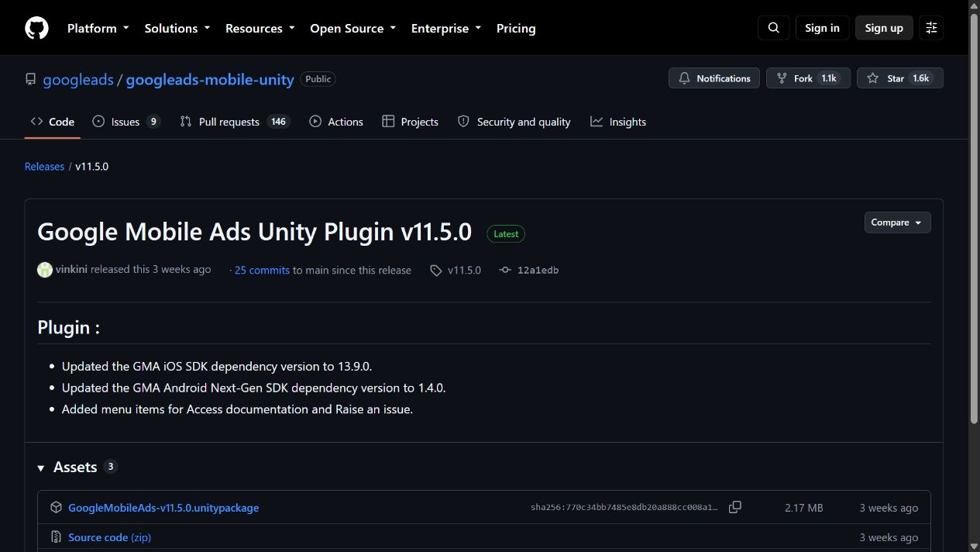This screenshot has width=980, height=552.
Task: Expand the Resources menu
Action: [260, 28]
